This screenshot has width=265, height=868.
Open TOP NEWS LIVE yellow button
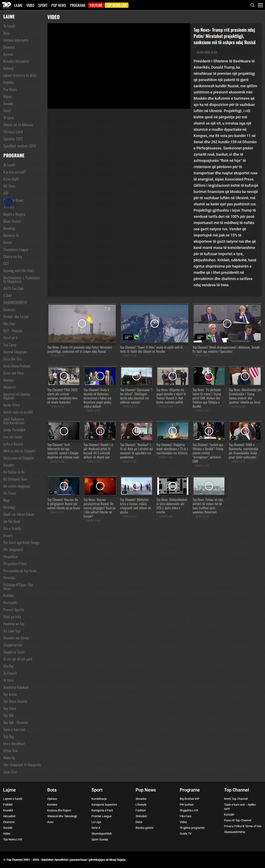[x=117, y=5]
